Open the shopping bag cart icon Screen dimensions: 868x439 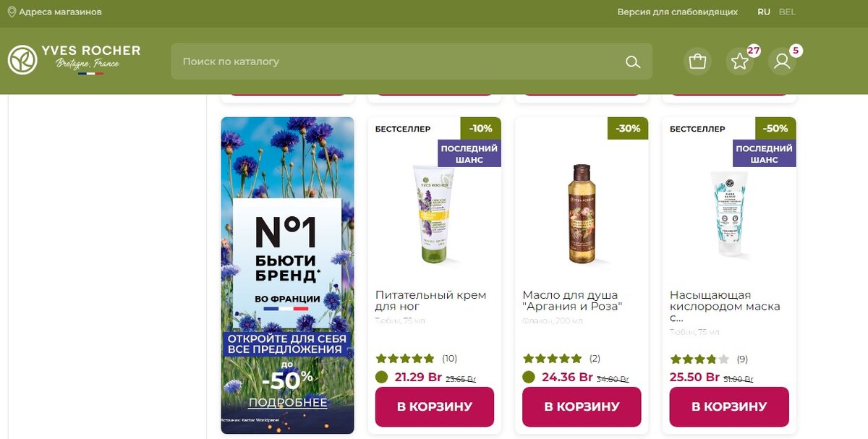697,61
